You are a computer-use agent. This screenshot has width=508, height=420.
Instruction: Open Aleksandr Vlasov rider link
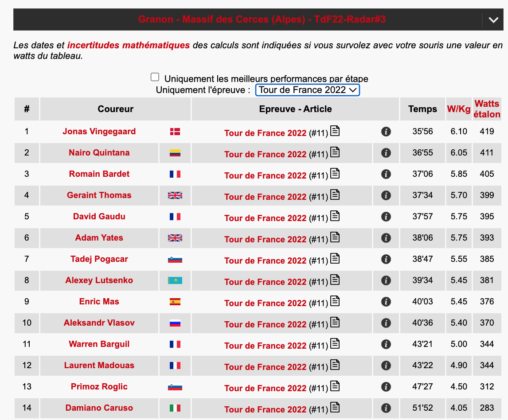(99, 323)
